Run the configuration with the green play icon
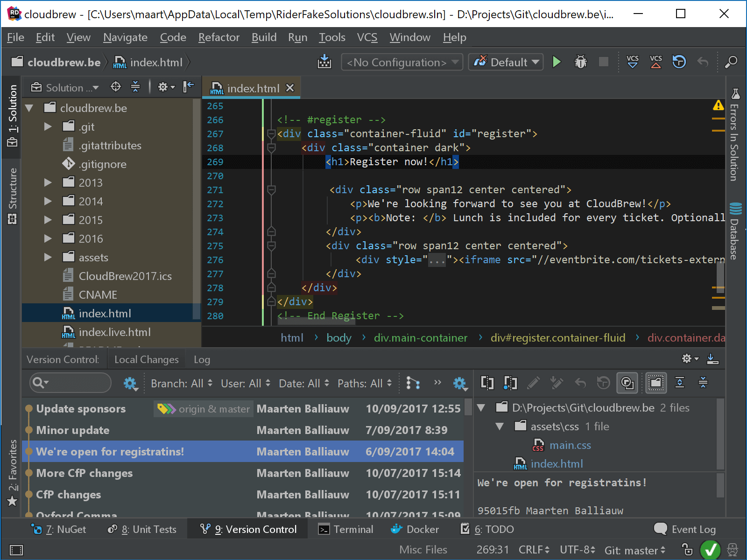This screenshot has width=747, height=560. pos(557,62)
